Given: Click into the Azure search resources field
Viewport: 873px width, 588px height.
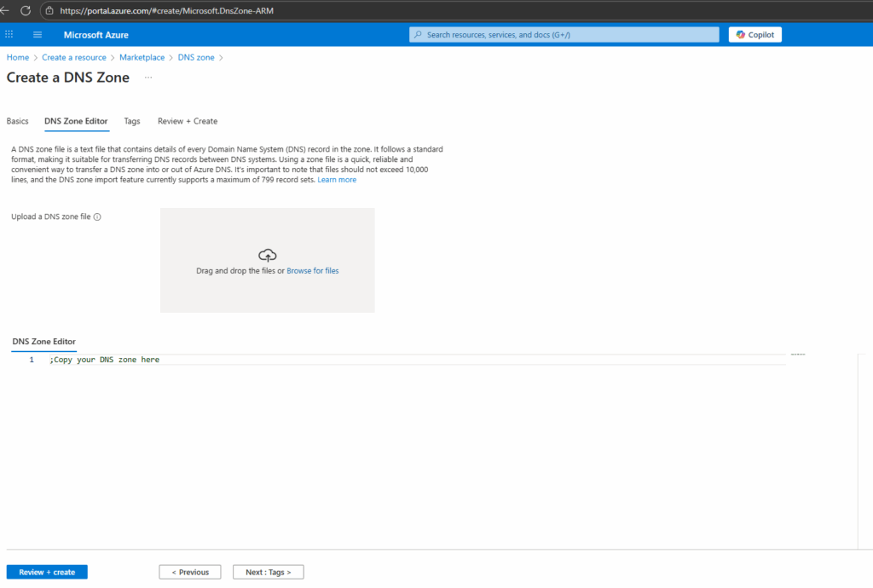Looking at the screenshot, I should [x=564, y=35].
